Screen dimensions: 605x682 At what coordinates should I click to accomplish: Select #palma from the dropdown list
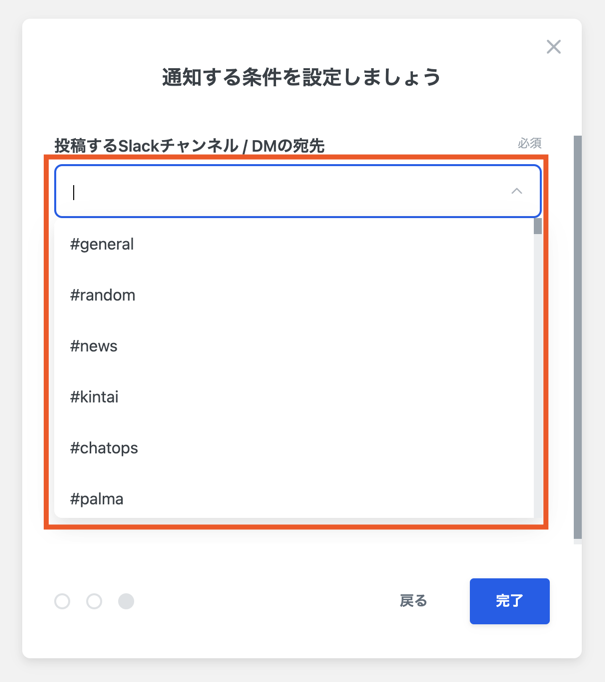pos(97,498)
